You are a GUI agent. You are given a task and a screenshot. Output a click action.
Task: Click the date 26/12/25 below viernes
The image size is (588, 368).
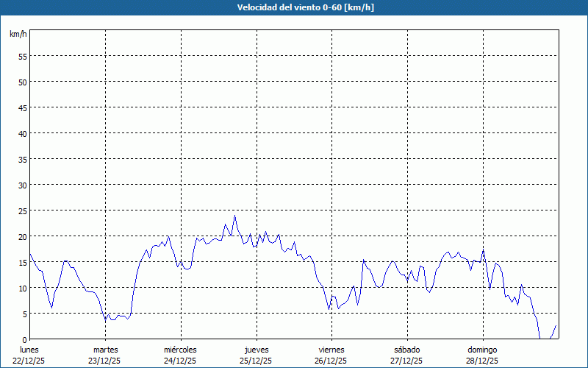pos(331,361)
